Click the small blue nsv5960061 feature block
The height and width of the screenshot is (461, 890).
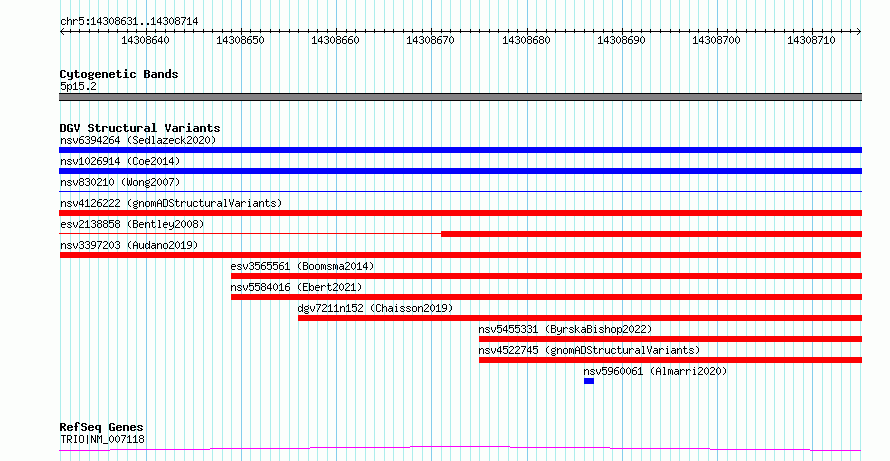pyautogui.click(x=589, y=381)
